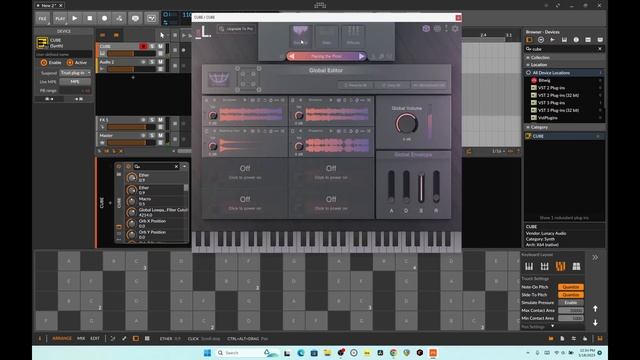Screen dimensions: 640x360
Task: Select the fourth keyboard layout icon
Action: (576, 267)
